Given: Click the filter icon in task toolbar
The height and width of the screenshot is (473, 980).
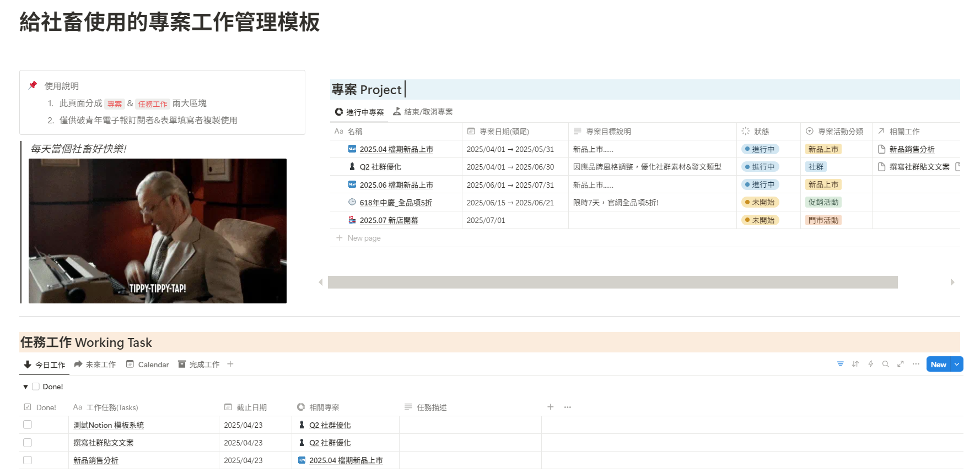Looking at the screenshot, I should click(x=840, y=364).
